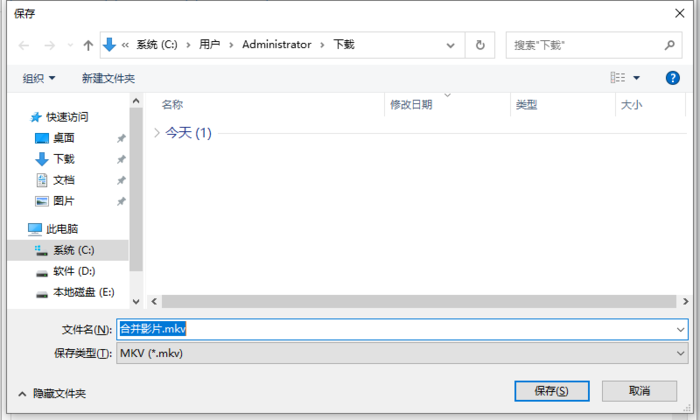Open 桌面 folder in quick access
The height and width of the screenshot is (420, 700).
63,138
